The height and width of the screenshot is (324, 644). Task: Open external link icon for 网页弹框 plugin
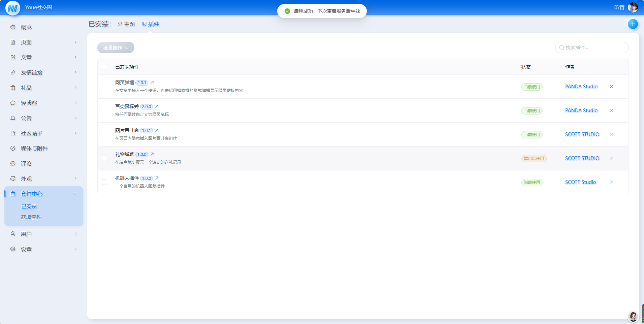[152, 83]
